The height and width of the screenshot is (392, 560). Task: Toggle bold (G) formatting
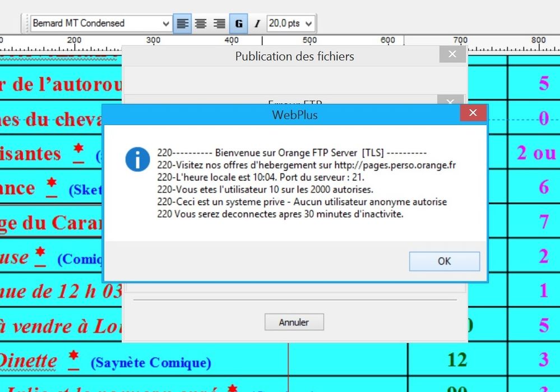tap(239, 24)
